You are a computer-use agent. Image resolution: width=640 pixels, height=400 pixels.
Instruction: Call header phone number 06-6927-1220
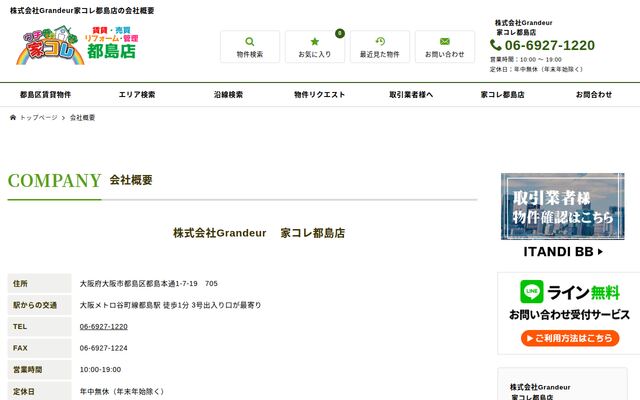pos(549,45)
